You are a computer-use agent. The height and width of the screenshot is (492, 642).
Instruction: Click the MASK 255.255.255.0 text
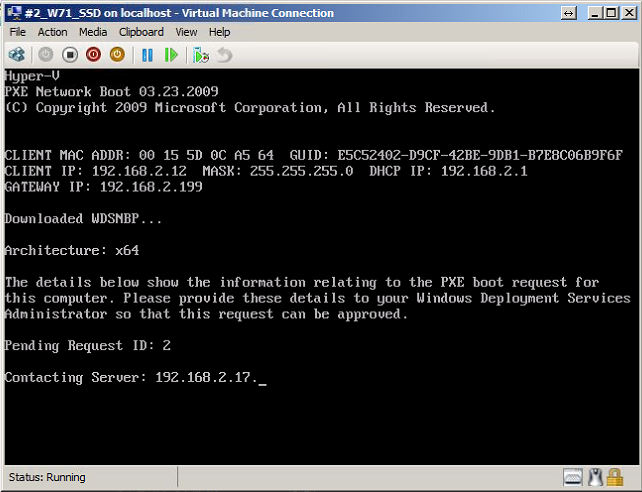(x=278, y=171)
